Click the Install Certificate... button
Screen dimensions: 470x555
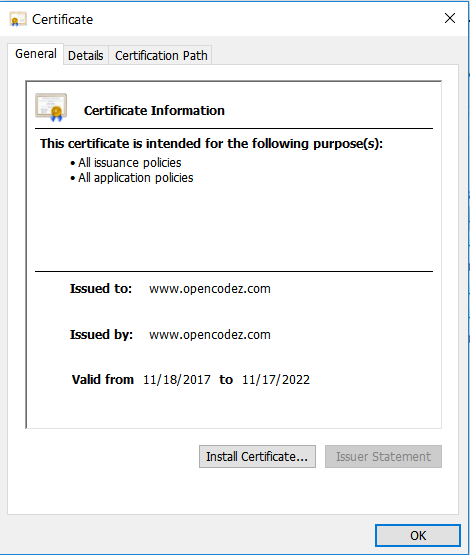[x=257, y=457]
